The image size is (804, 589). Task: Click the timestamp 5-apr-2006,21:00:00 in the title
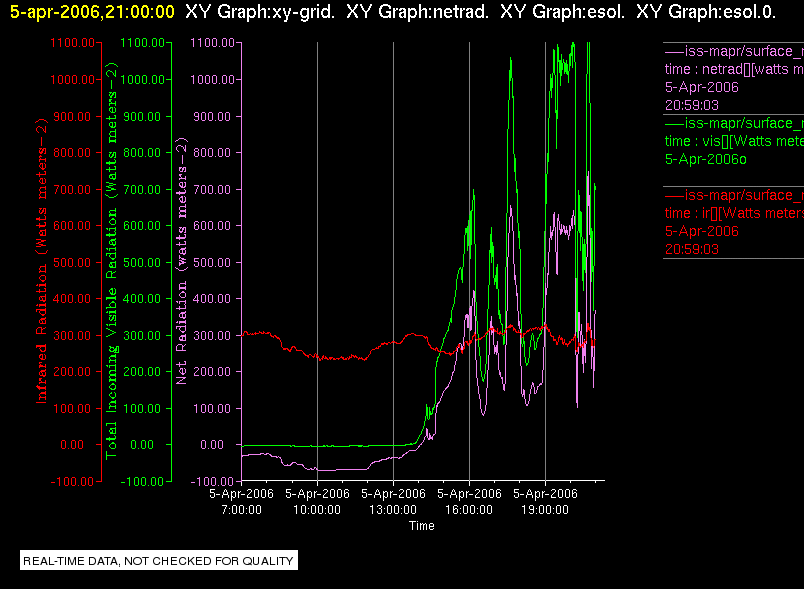92,12
